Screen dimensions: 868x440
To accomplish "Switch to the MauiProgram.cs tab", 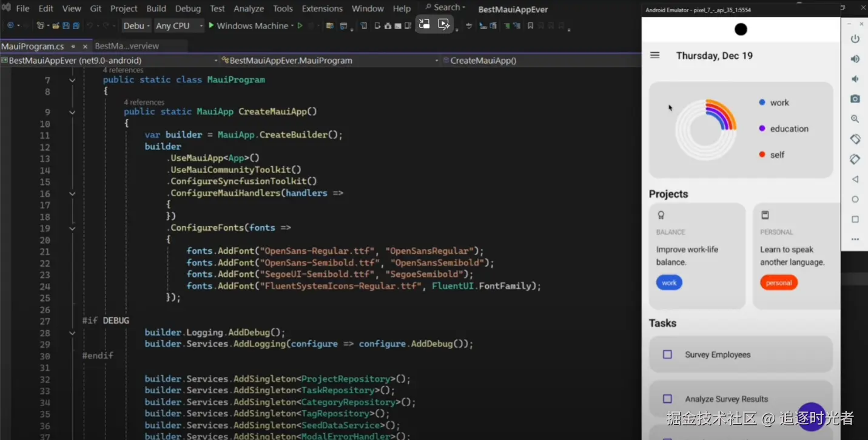I will point(33,46).
